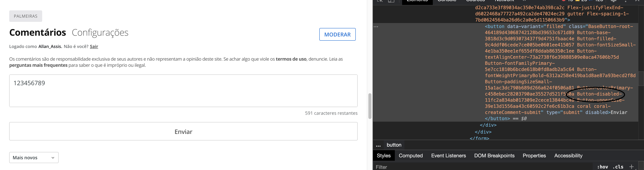The image size is (644, 170).
Task: Toggle the :hov element state panel
Action: (602, 167)
